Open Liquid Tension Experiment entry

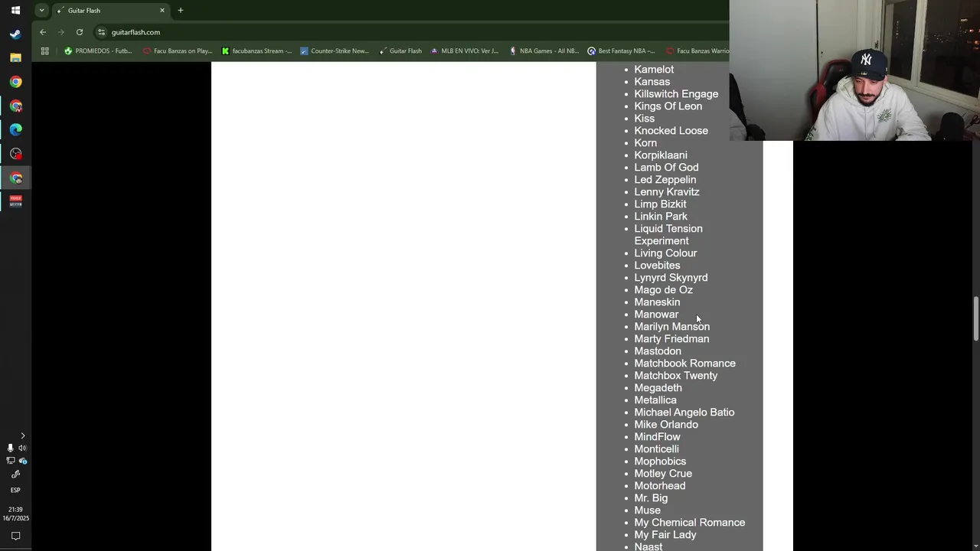tap(668, 235)
